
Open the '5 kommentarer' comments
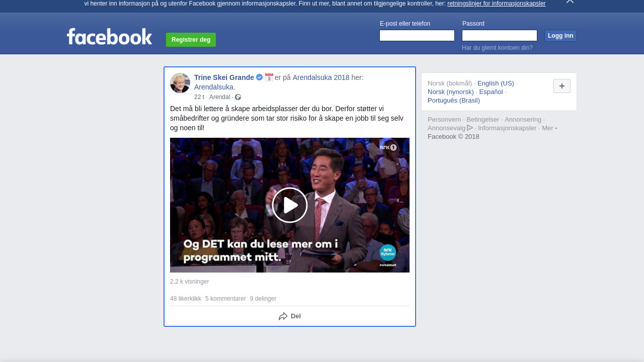coord(225,299)
